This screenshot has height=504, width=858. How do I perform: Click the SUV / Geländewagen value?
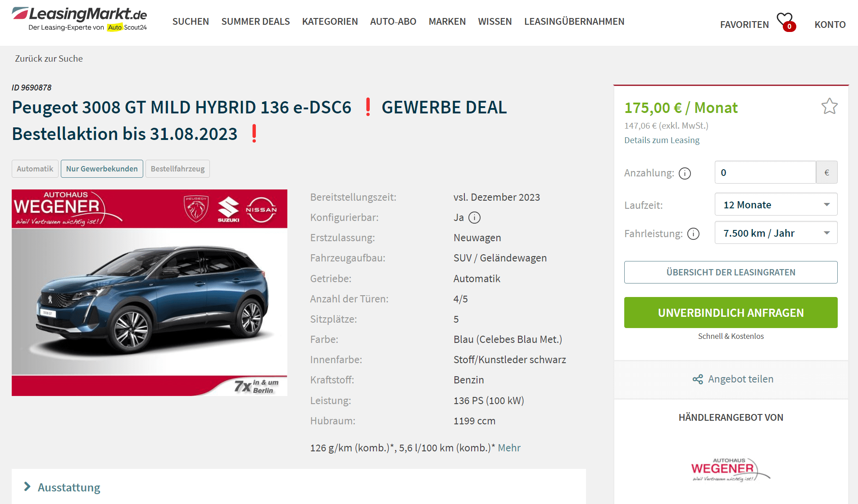coord(500,258)
